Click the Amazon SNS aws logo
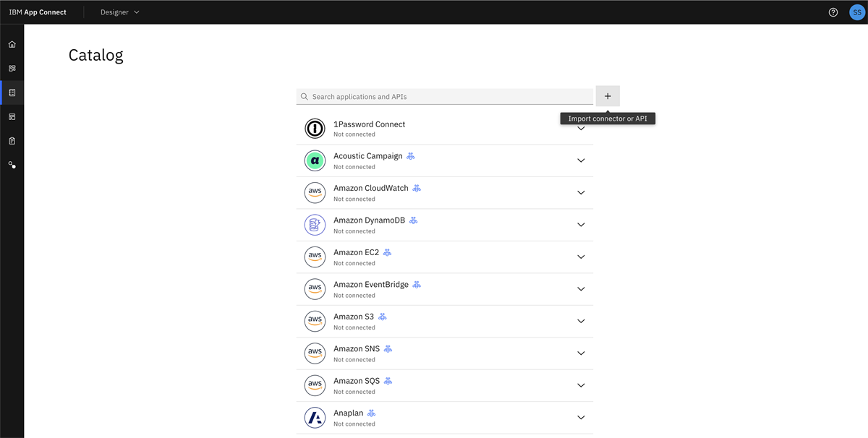 click(x=315, y=353)
